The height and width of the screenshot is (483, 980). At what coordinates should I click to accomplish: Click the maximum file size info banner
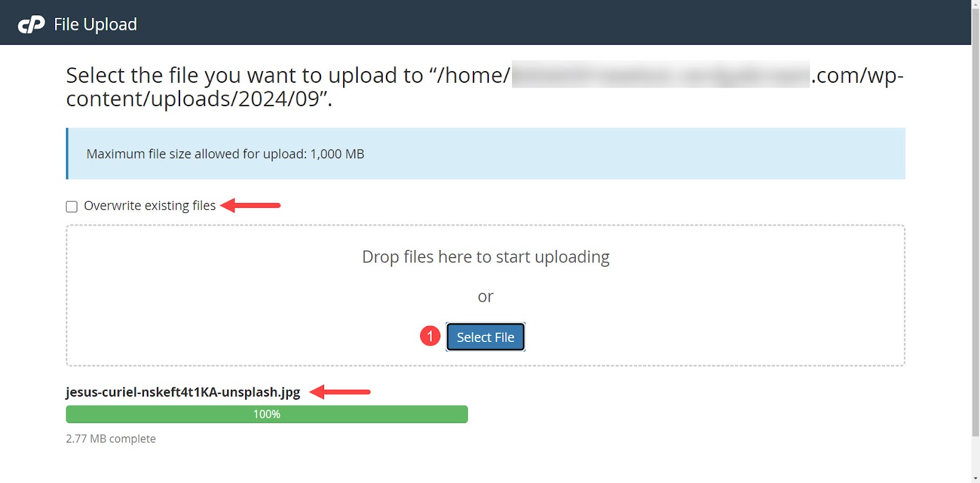pyautogui.click(x=486, y=154)
